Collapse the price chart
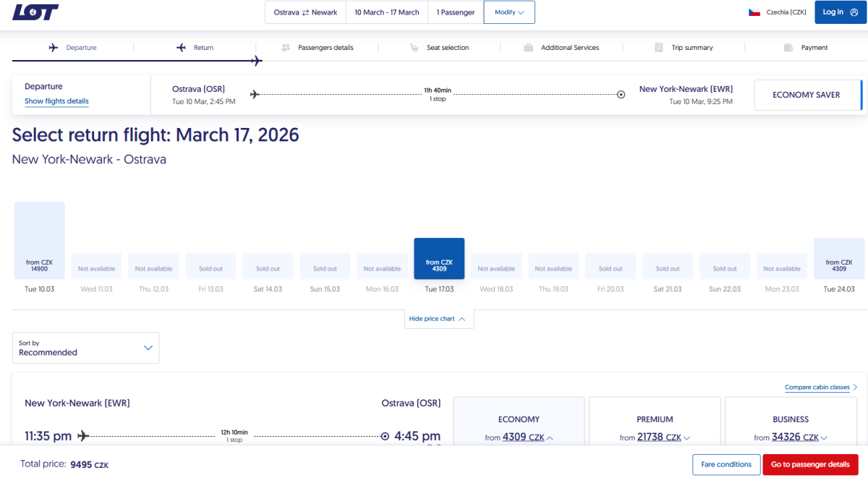Viewport: 868px width, 478px height. [x=439, y=319]
